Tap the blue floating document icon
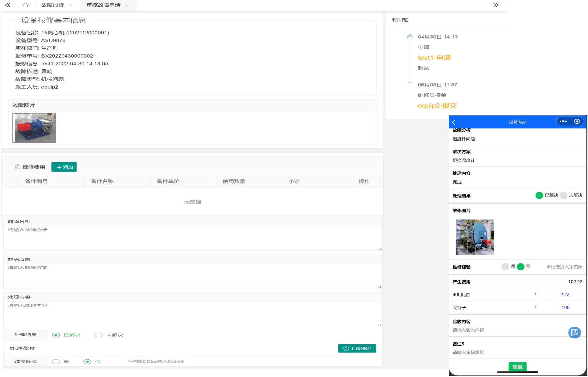Viewport: 588px width, 377px height. coord(574,333)
